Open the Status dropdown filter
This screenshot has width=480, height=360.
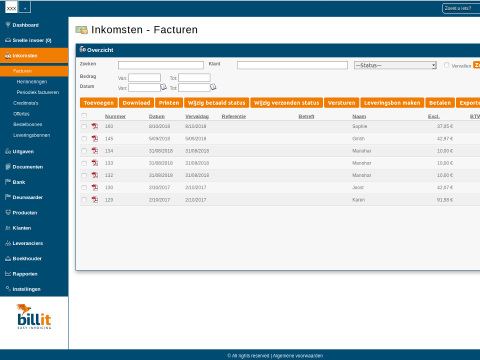[395, 65]
